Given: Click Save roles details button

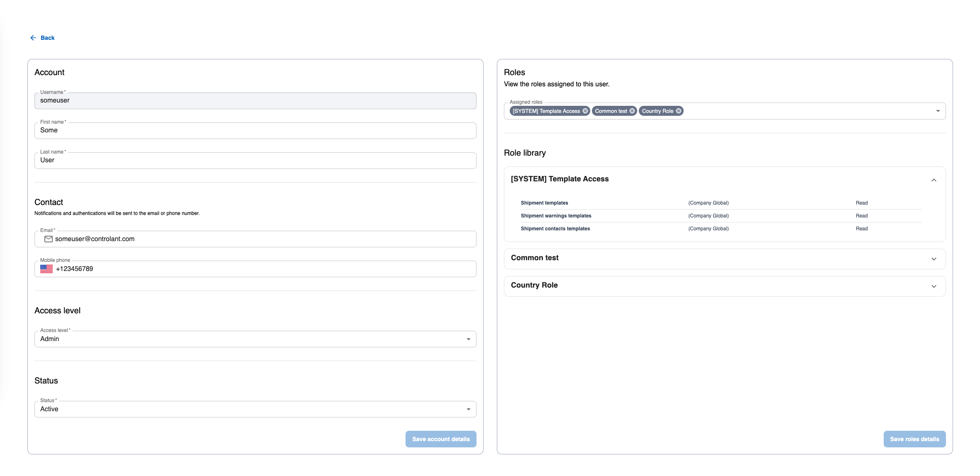Looking at the screenshot, I should click(914, 439).
